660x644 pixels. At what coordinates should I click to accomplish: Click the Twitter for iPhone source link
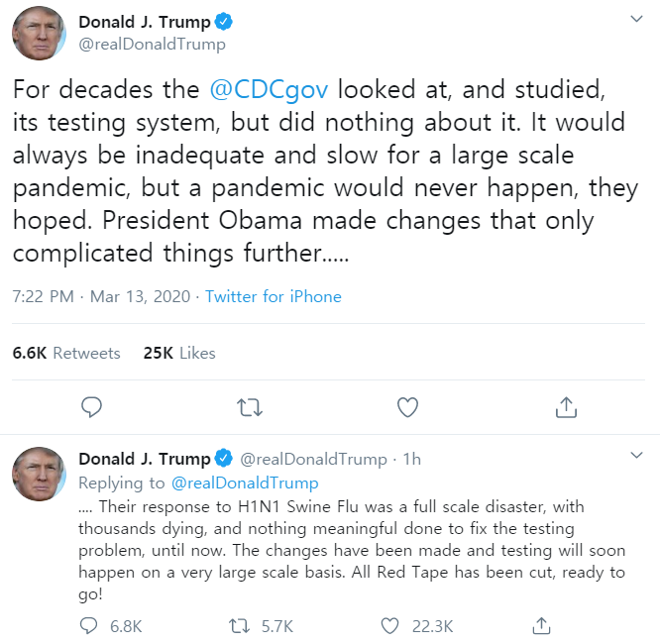click(x=274, y=297)
